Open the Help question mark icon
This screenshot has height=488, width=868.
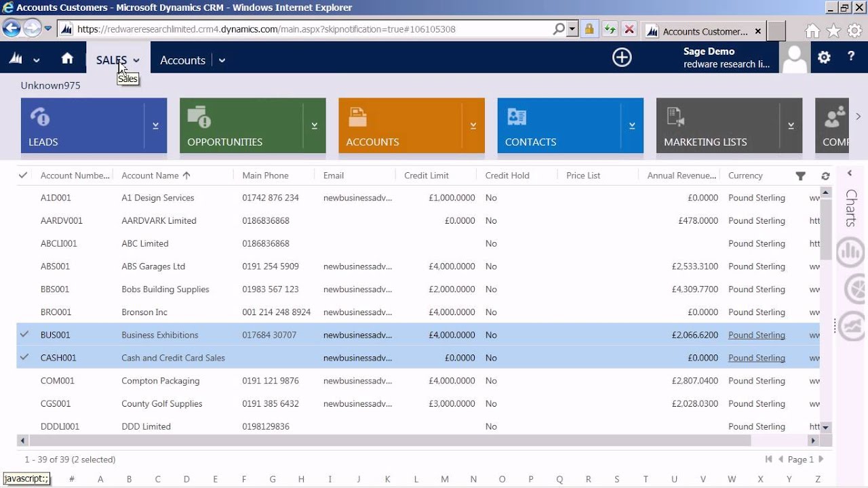coord(851,57)
